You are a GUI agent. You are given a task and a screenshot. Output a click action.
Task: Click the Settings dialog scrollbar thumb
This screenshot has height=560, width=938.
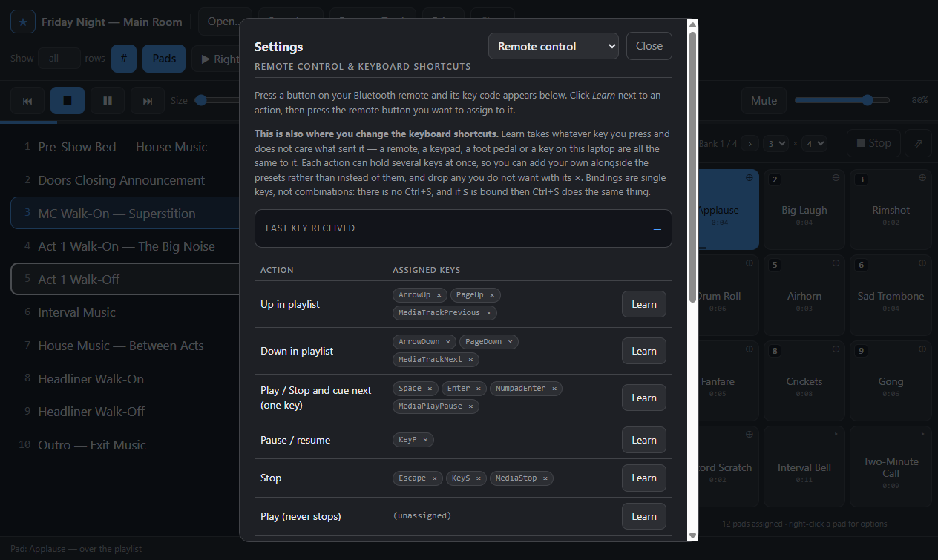coord(693,166)
